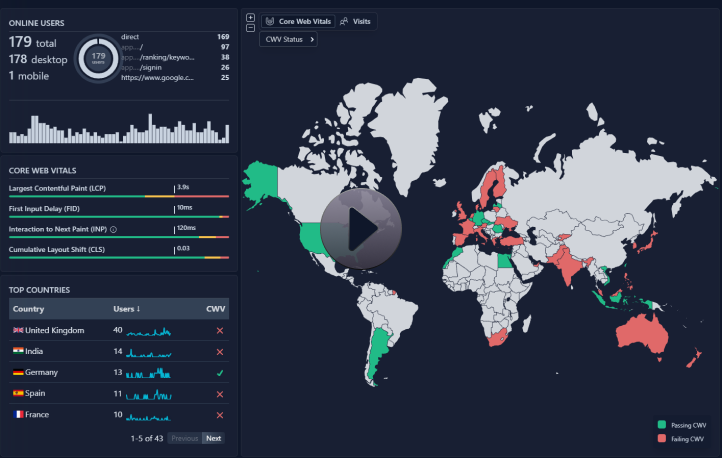Click Germany's passing CWV checkmark

[219, 372]
